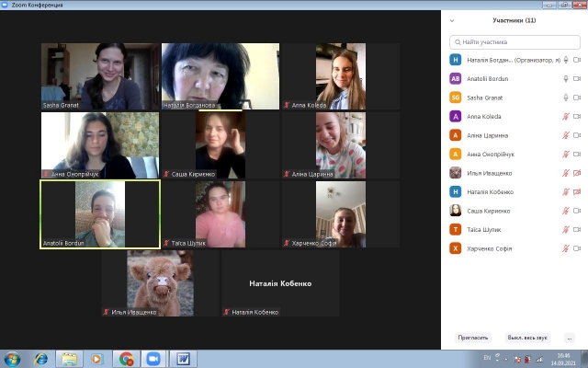
Task: Click the clock showing 10:46
Action: pos(563,359)
